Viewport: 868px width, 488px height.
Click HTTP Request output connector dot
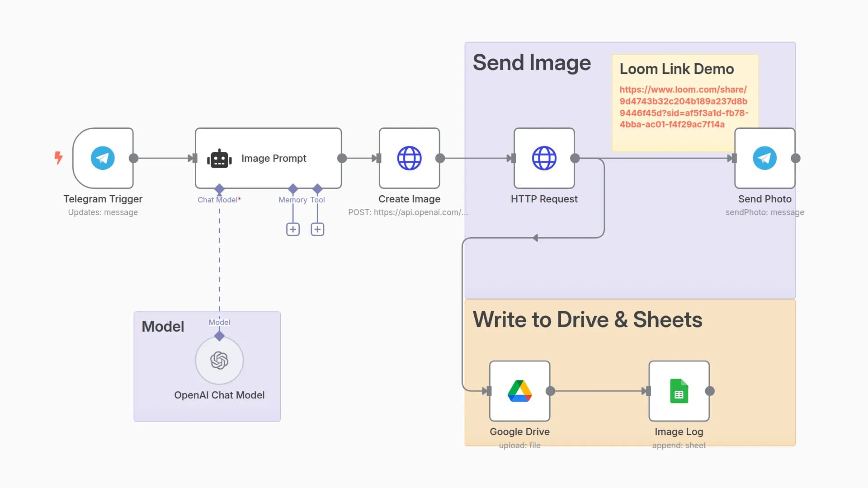(575, 158)
